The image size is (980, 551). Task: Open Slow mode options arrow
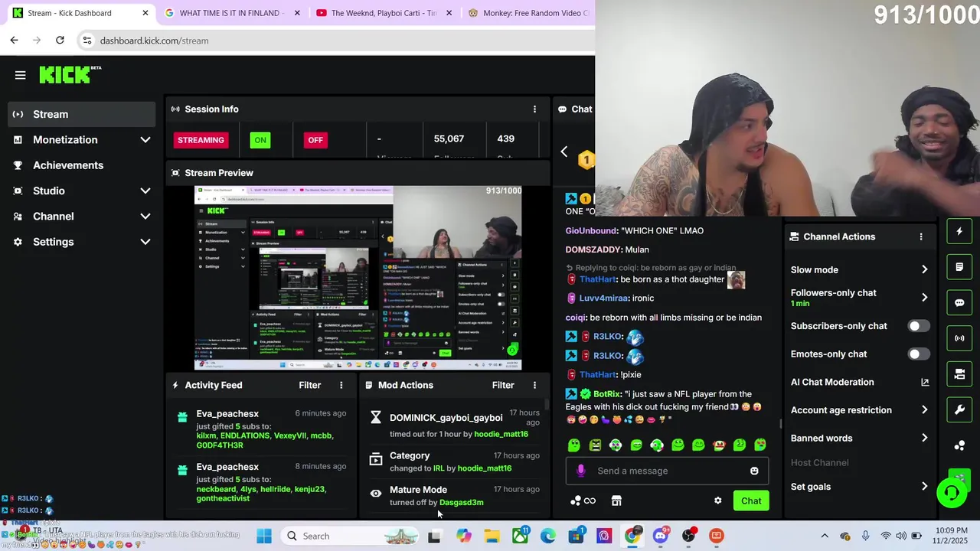924,269
